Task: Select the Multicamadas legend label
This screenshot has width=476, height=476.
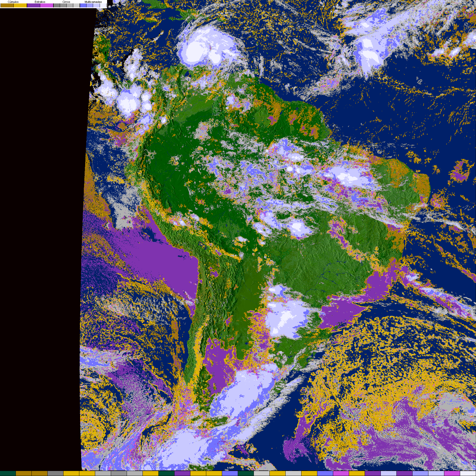Action: point(93,2)
